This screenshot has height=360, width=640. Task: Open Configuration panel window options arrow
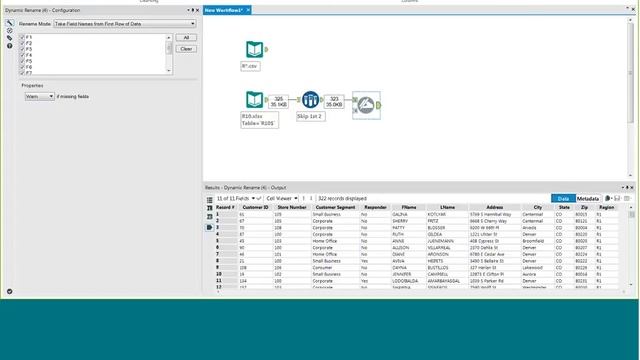click(x=188, y=10)
